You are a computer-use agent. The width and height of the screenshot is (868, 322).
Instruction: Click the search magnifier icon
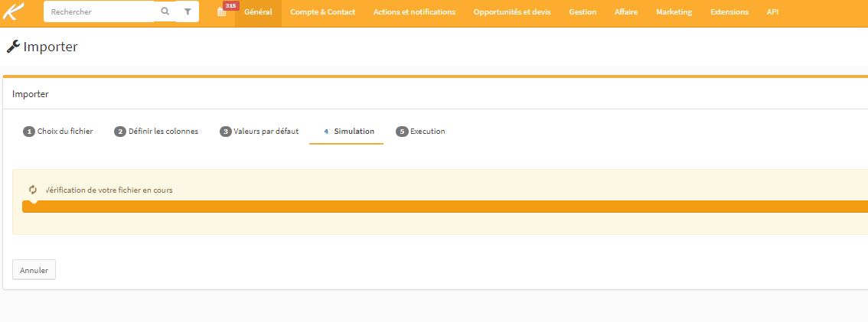click(165, 11)
